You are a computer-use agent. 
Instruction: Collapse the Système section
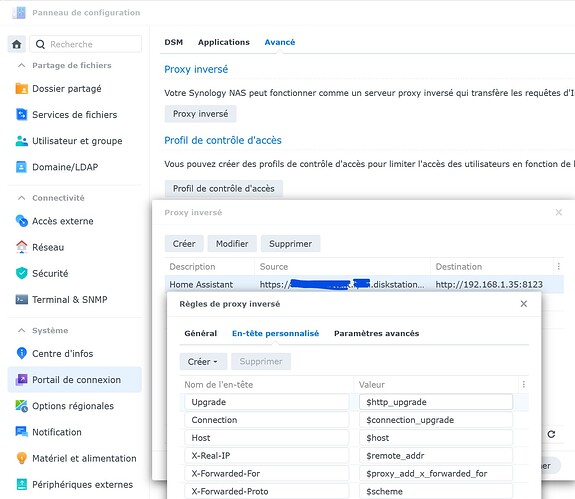tap(22, 330)
